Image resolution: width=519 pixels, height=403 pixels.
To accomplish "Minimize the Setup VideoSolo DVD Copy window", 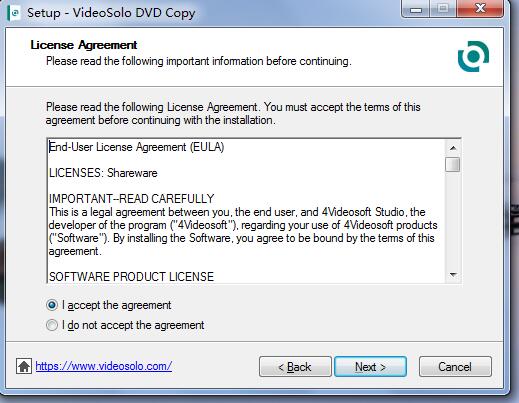I will tap(416, 9).
